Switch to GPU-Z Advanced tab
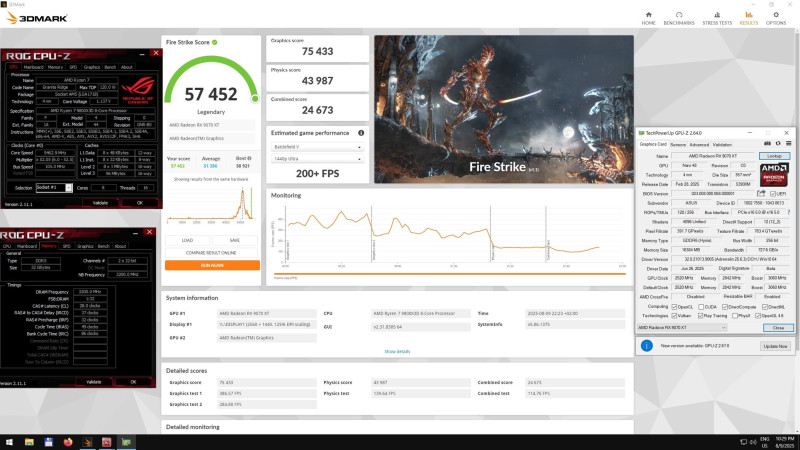This screenshot has width=800, height=450. coord(699,145)
